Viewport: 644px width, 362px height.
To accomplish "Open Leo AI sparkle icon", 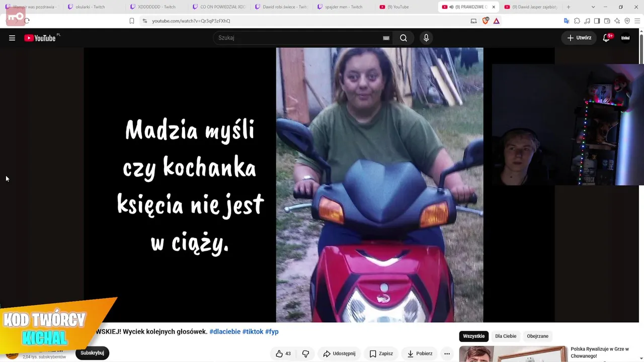I will pos(617,21).
